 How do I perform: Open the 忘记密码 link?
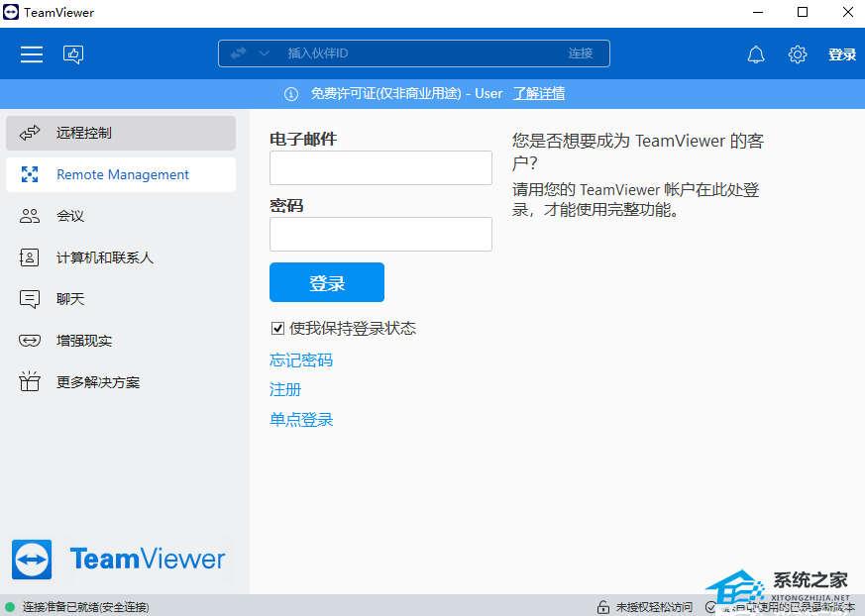click(301, 360)
